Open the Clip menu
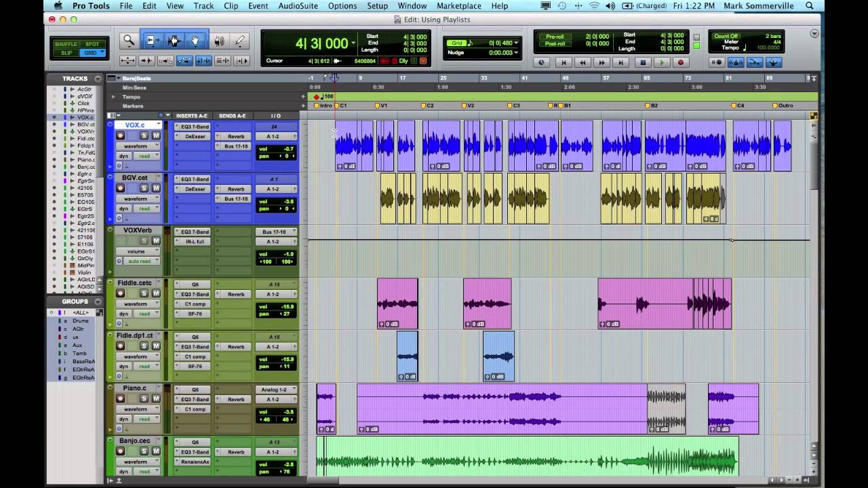Screen dimensions: 868x488 tap(231, 6)
